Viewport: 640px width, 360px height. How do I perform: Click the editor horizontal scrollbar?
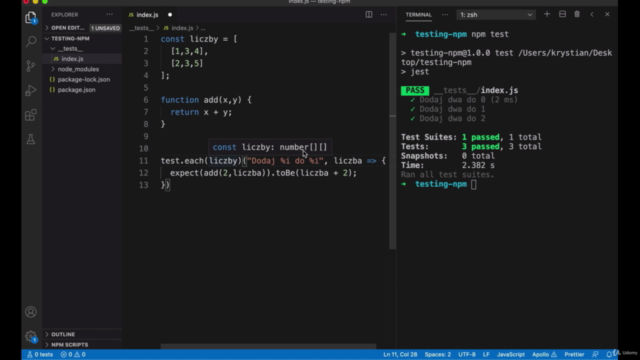point(268,347)
